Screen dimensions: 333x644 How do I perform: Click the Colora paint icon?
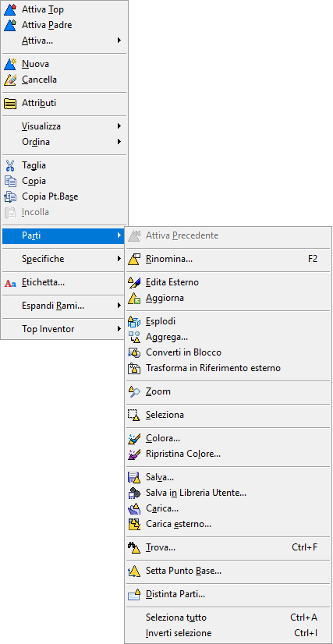tap(134, 439)
